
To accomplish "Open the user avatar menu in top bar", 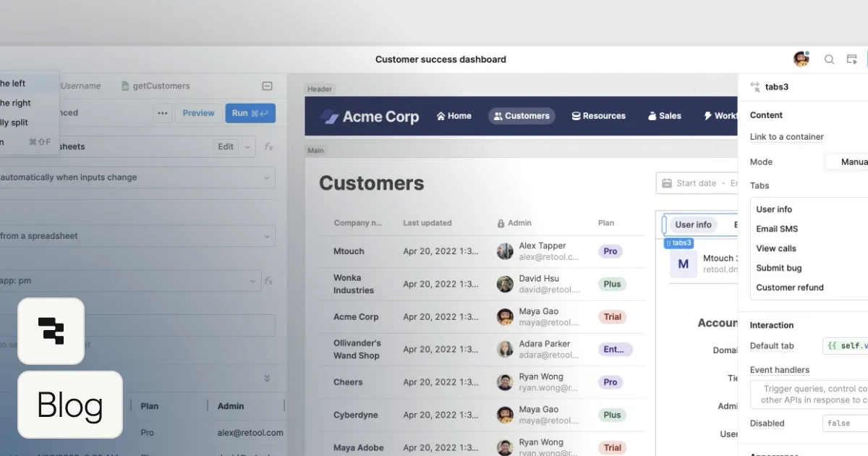I will 801,59.
